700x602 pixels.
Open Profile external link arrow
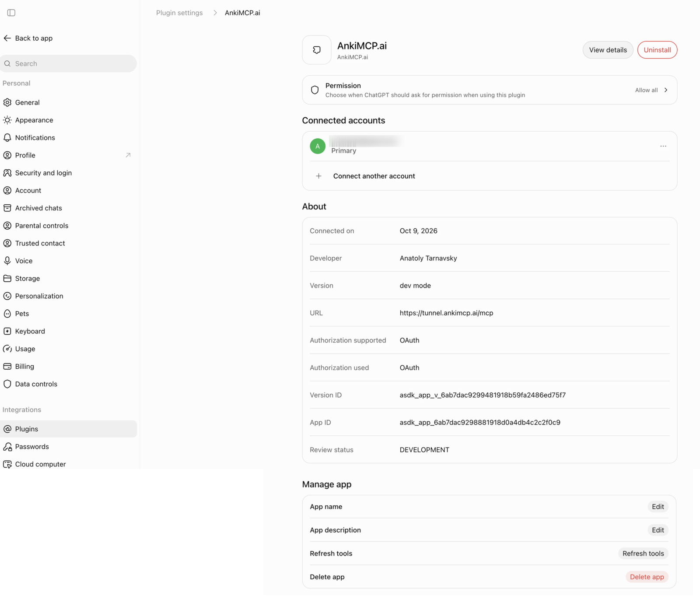pos(128,155)
